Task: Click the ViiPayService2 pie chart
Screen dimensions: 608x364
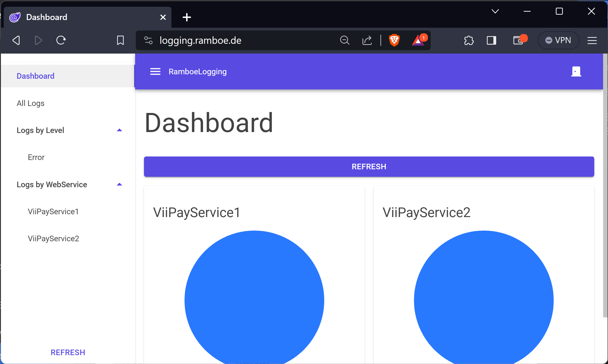Action: tap(484, 297)
